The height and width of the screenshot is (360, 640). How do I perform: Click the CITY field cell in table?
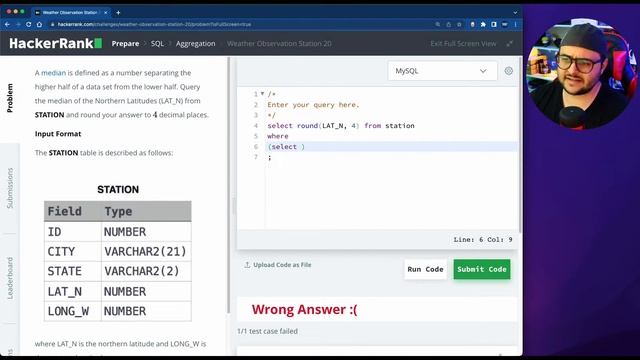pos(73,251)
